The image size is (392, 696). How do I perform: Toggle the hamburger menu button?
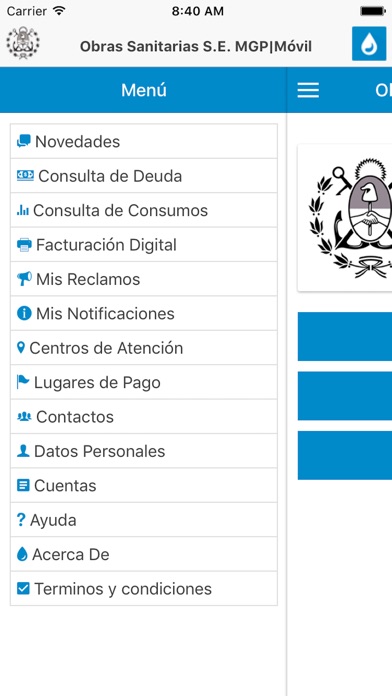(308, 90)
